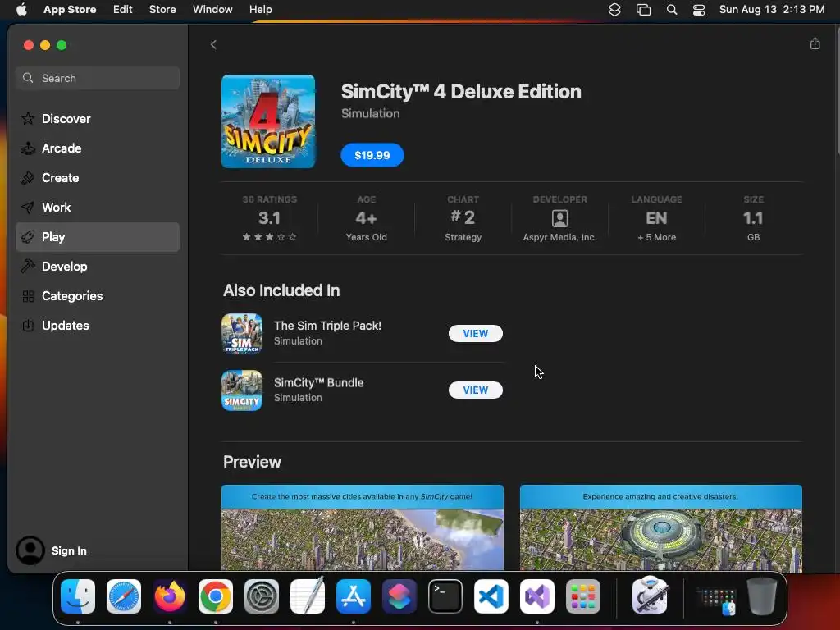
Task: Click the Play rocket icon
Action: pos(28,237)
